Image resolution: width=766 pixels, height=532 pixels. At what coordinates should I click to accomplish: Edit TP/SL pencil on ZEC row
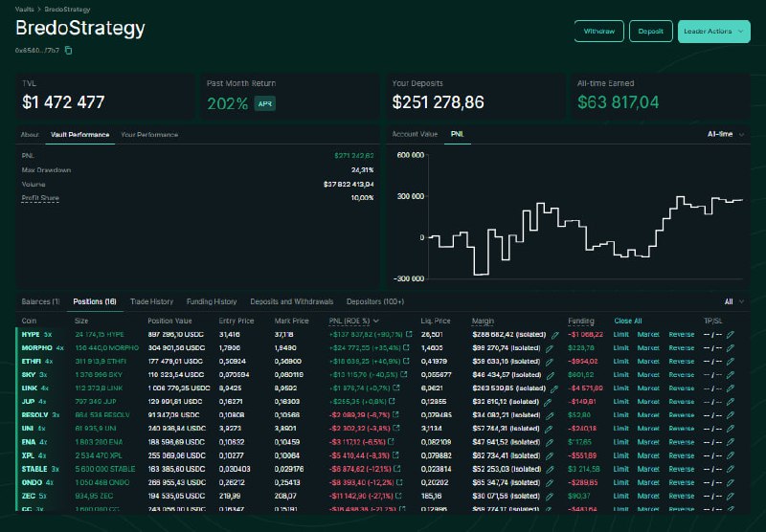(731, 497)
